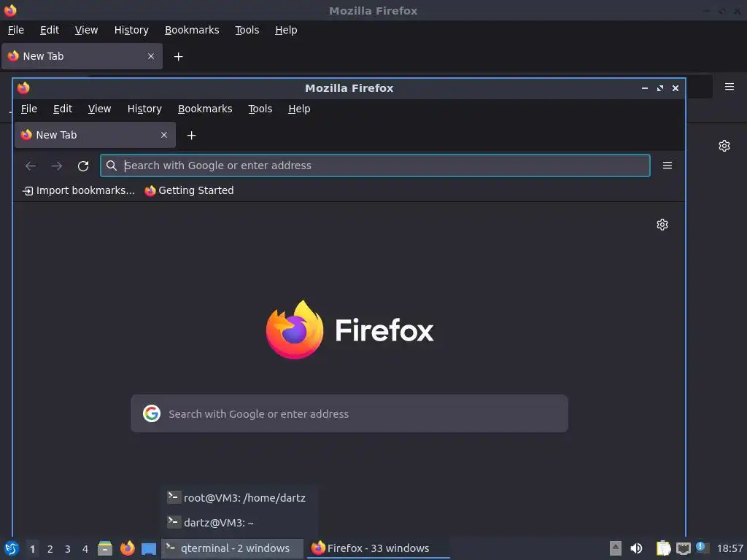
Task: Minimize the front Firefox window
Action: coord(645,88)
